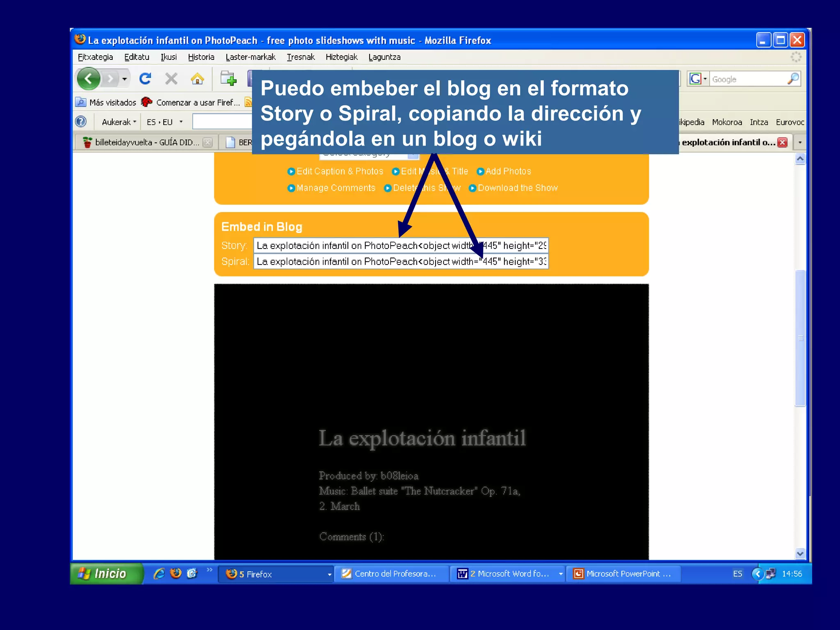Screen dimensions: 840x630
Task: Switch to Microsoft PowerPoint taskbar item
Action: (623, 574)
